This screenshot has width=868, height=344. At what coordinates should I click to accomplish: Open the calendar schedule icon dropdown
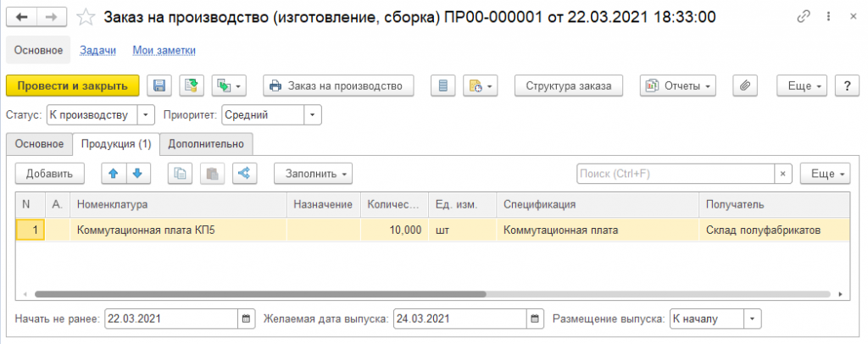[x=480, y=86]
